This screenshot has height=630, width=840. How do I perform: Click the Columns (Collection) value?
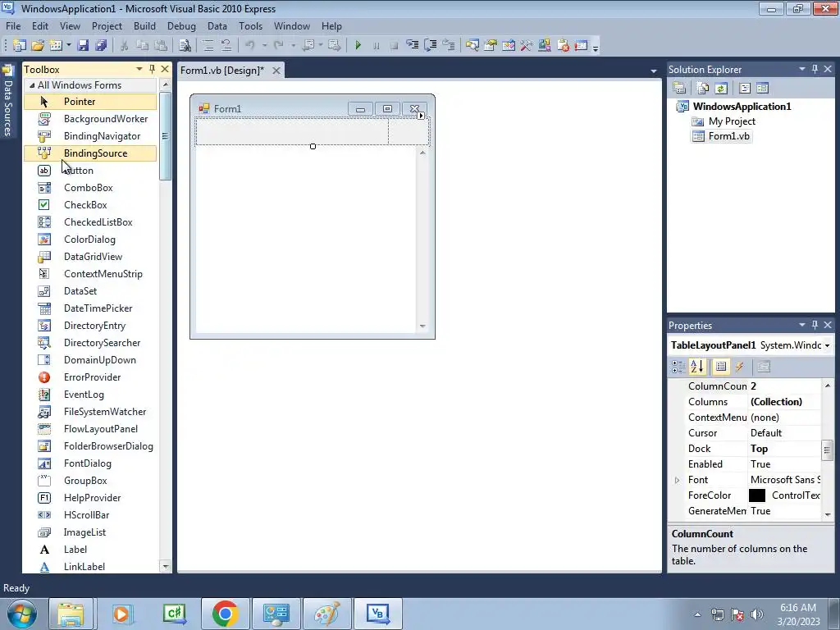tap(784, 402)
